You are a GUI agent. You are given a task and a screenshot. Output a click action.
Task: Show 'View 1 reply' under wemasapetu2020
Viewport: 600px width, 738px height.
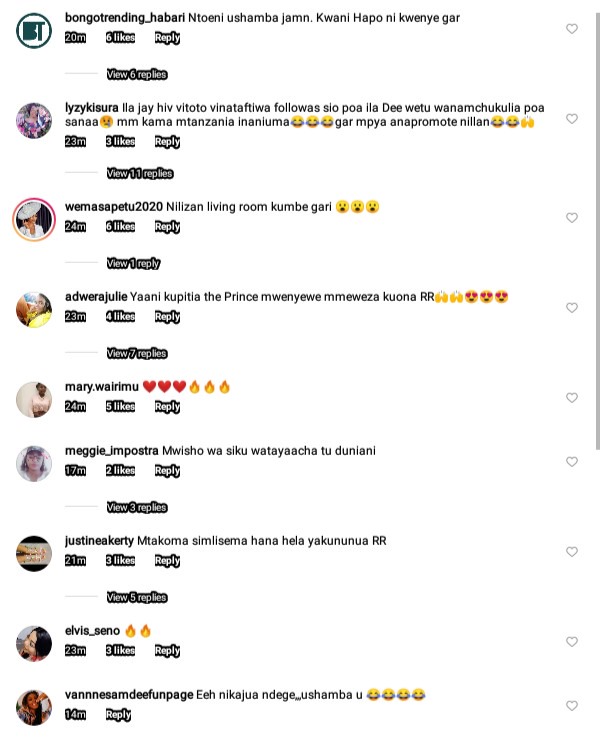pos(133,264)
